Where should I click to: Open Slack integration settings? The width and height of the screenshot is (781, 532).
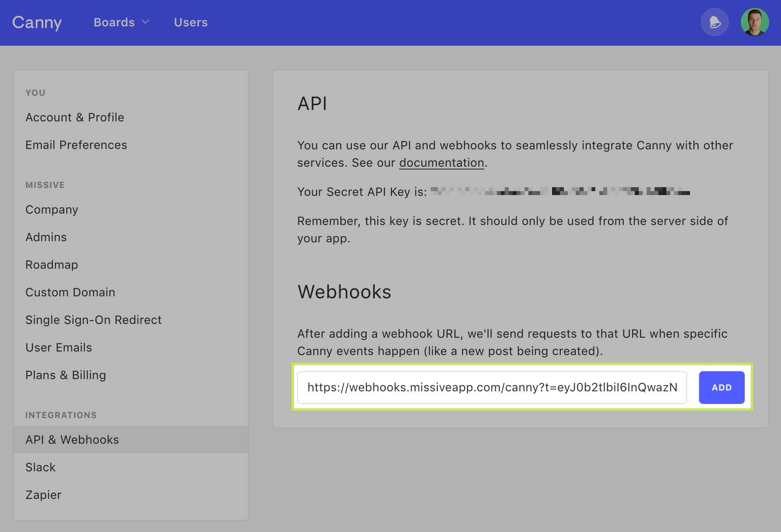(41, 467)
